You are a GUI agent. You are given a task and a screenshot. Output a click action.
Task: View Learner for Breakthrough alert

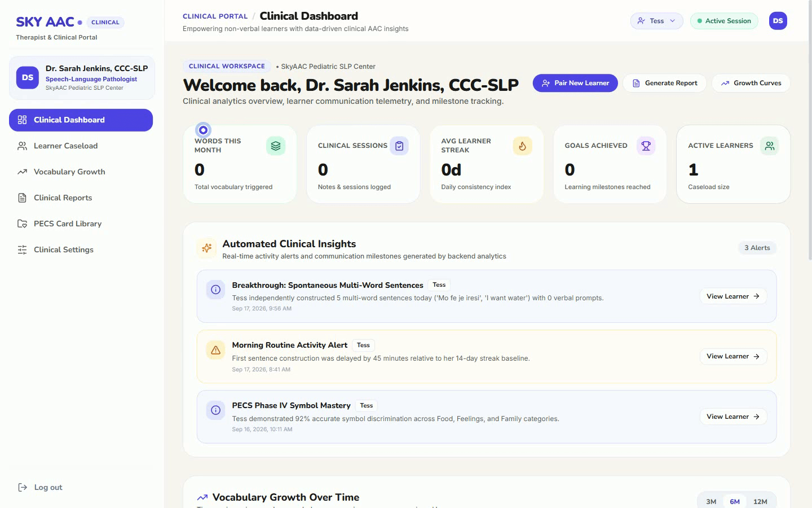(x=733, y=296)
